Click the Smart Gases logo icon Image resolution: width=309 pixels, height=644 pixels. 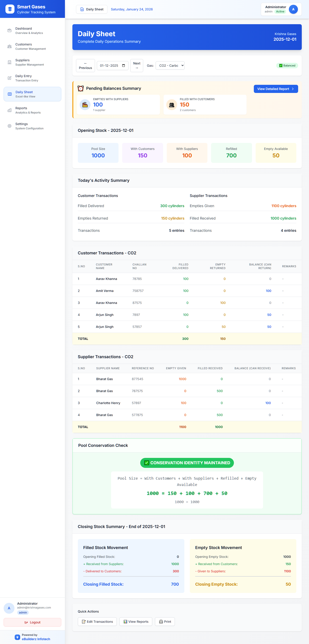pos(10,9)
